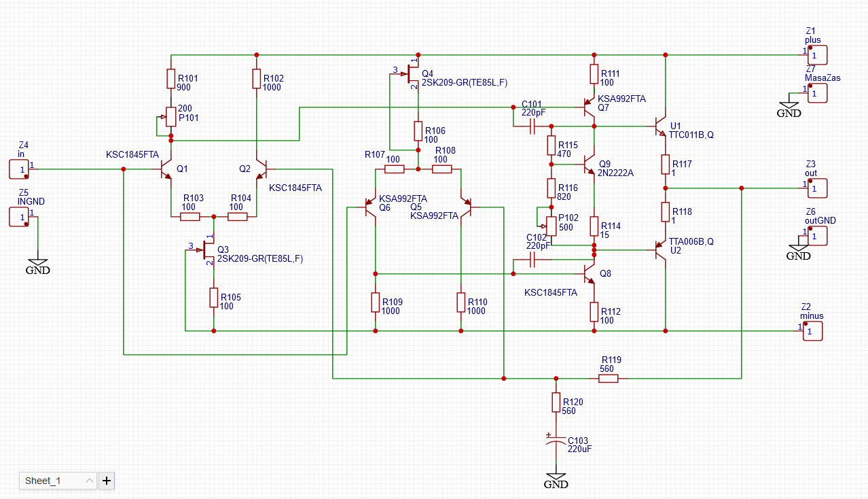Select the Z4 input connector symbol
This screenshot has width=868, height=499.
pos(20,169)
